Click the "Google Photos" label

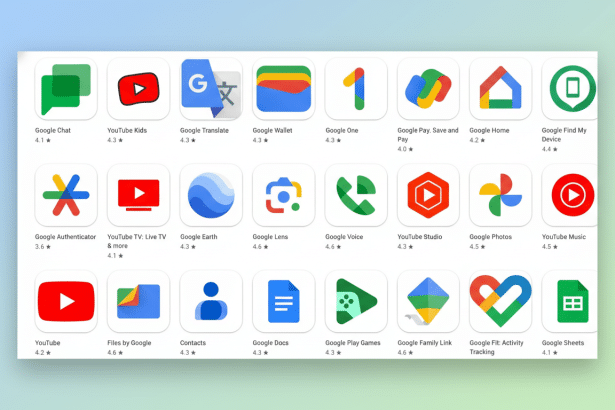491,237
